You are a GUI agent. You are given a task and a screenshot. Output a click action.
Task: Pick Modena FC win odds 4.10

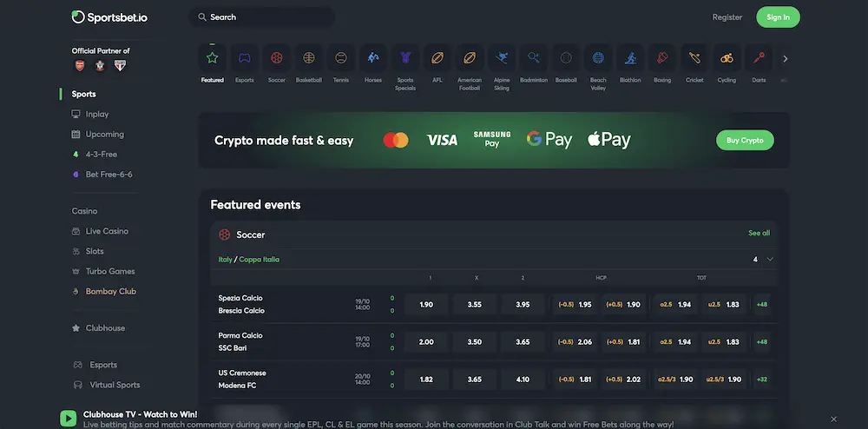tap(523, 379)
